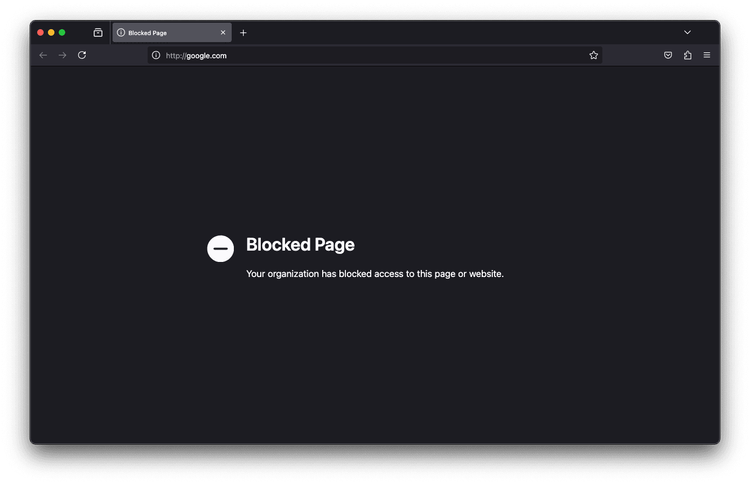Click the forward navigation arrow
The image size is (750, 484).
62,55
